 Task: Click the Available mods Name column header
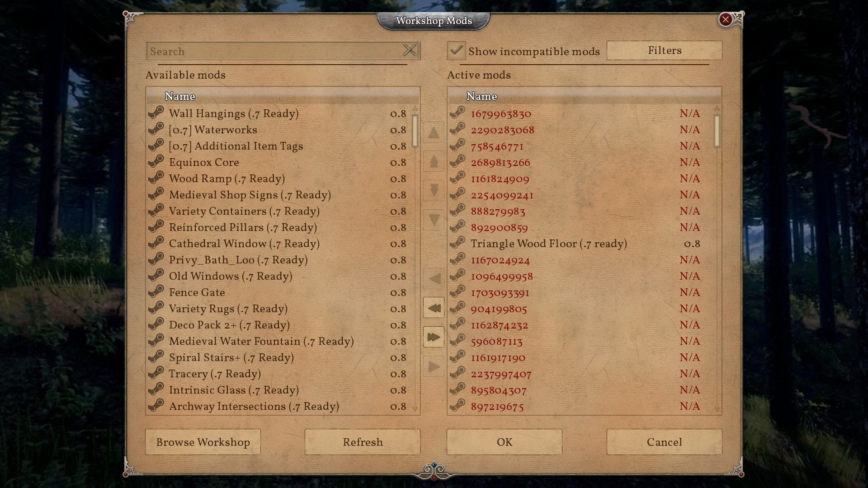(x=179, y=96)
